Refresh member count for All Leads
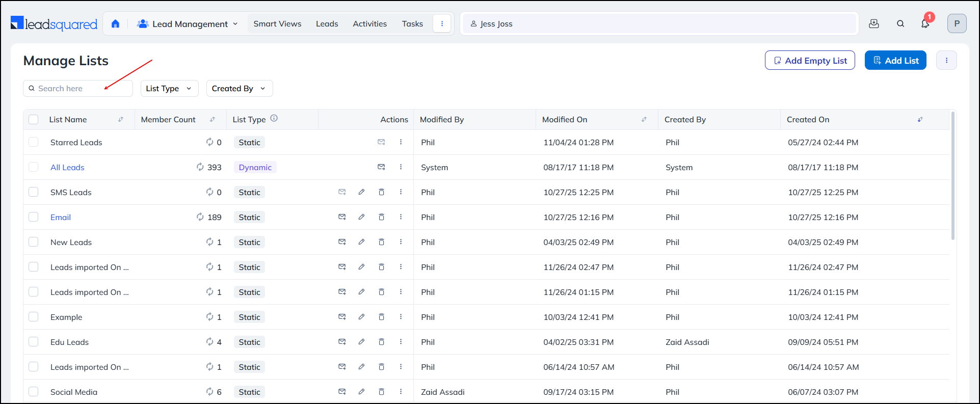This screenshot has width=980, height=404. coord(200,167)
